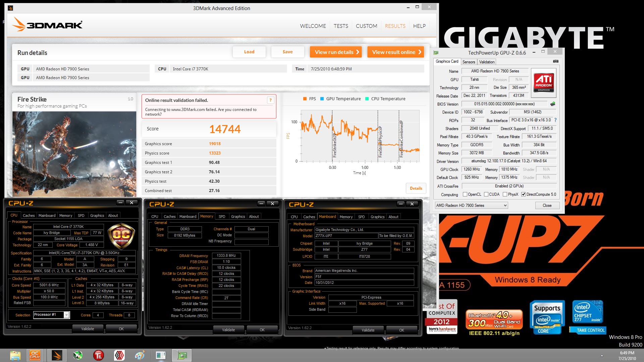Screen dimensions: 644x362
Task: Open help for the online validation failure
Action: [270, 100]
